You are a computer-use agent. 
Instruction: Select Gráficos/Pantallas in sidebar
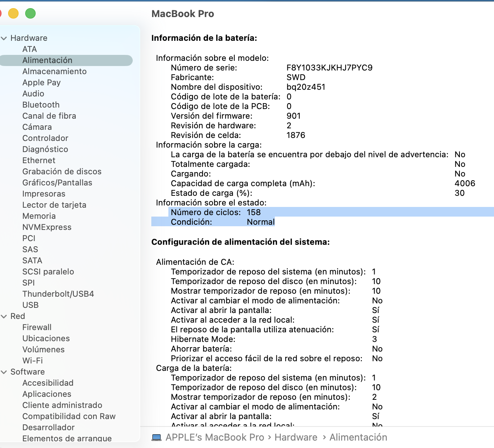pyautogui.click(x=57, y=183)
